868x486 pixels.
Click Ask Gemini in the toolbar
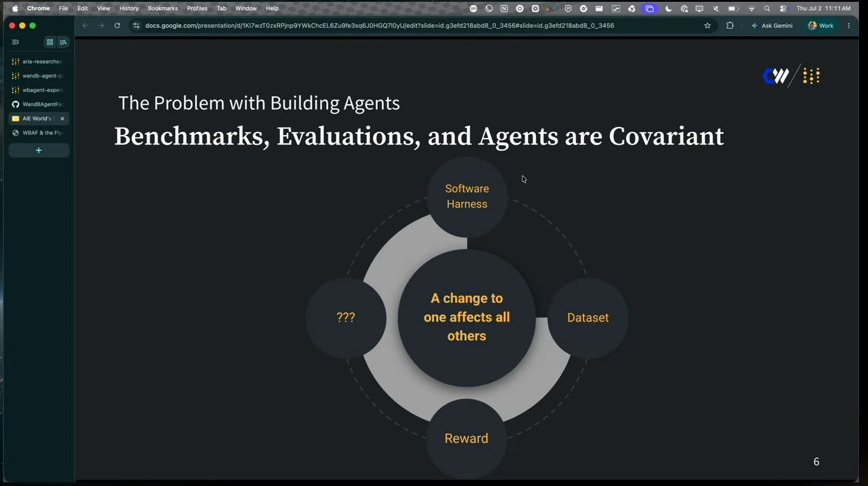click(x=772, y=25)
